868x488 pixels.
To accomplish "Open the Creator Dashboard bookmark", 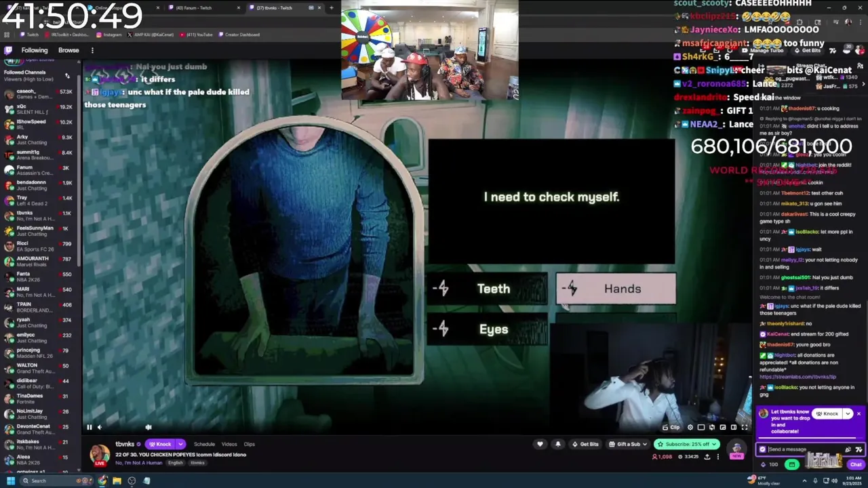I will (x=239, y=35).
